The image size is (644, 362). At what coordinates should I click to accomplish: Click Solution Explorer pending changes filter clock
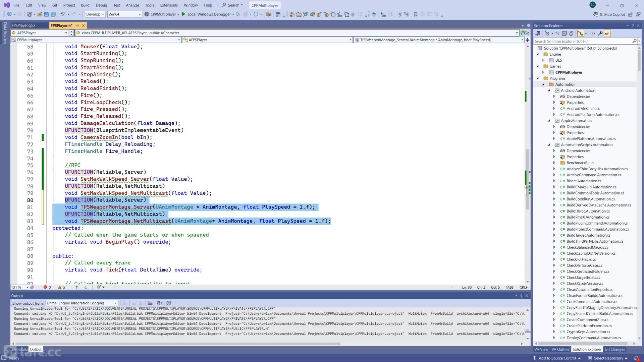(547, 33)
